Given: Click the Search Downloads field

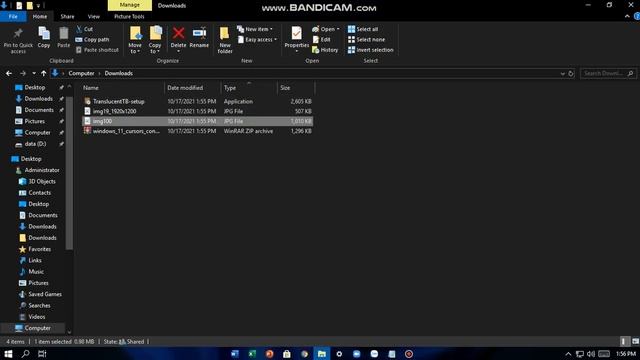Looking at the screenshot, I should 608,73.
